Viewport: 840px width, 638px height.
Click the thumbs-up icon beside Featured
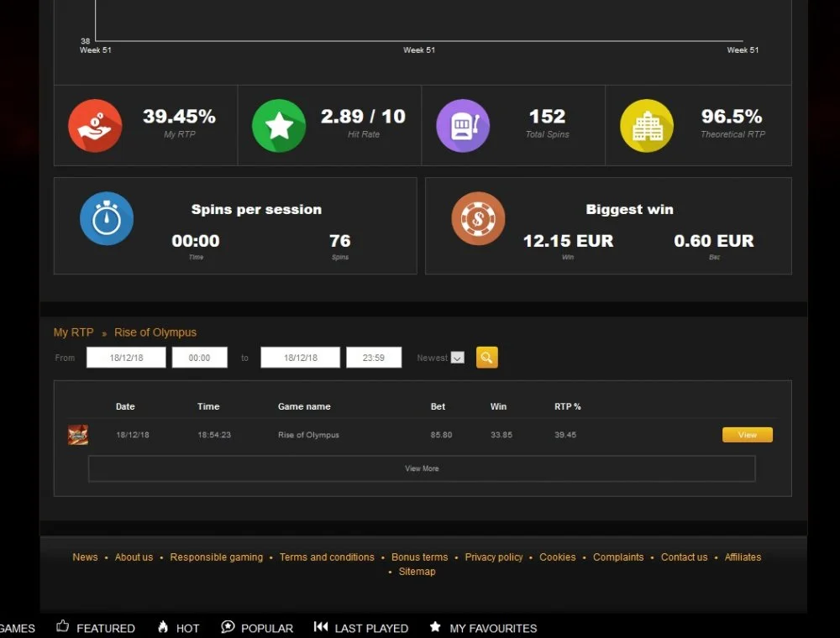63,626
